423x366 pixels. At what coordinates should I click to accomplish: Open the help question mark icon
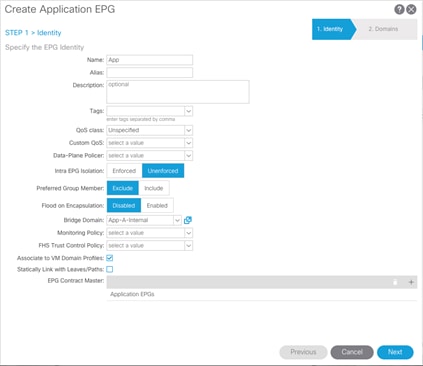pyautogui.click(x=399, y=9)
